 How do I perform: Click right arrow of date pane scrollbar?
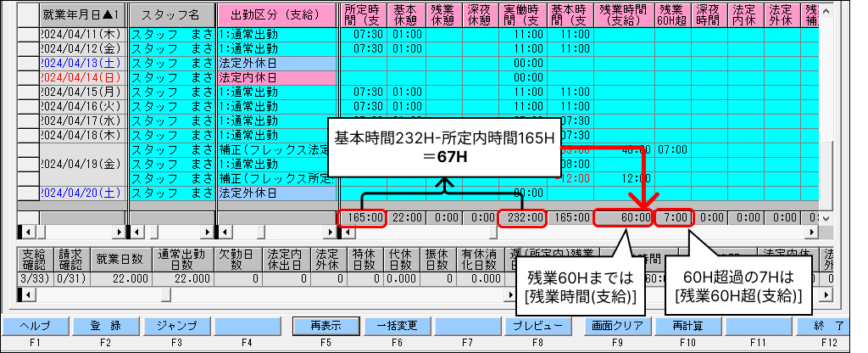[120, 231]
